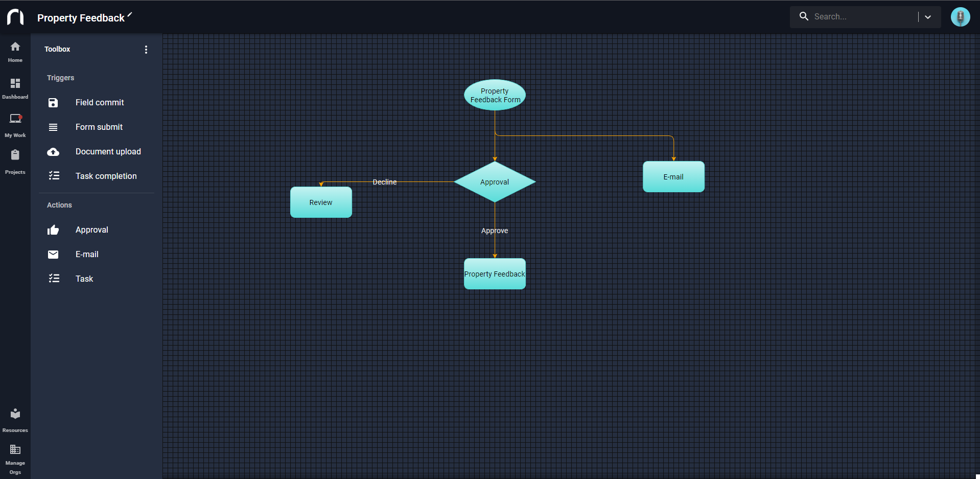This screenshot has height=479, width=980.
Task: Open the Toolbox options kebab menu
Action: pyautogui.click(x=146, y=49)
